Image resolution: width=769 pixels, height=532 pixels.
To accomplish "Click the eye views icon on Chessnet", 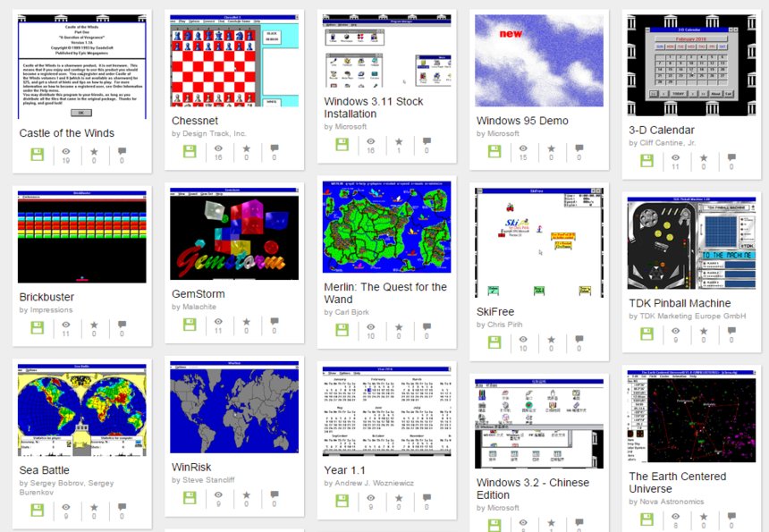I will pyautogui.click(x=218, y=148).
